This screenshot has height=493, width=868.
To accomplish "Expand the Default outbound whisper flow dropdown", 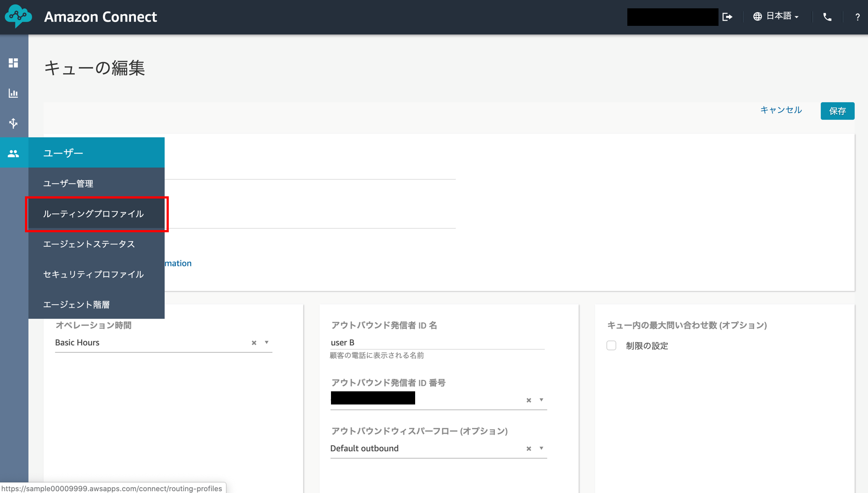I will [541, 448].
